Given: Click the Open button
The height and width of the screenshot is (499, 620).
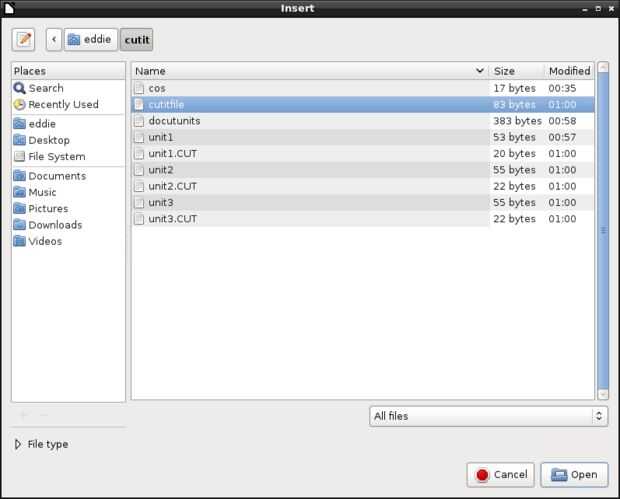Looking at the screenshot, I should 574,474.
